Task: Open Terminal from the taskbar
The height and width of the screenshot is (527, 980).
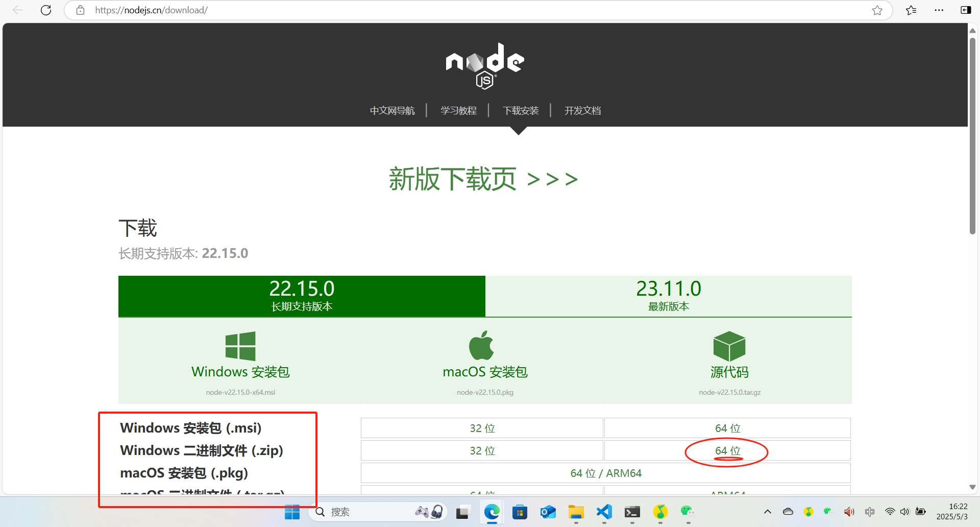Action: 632,512
